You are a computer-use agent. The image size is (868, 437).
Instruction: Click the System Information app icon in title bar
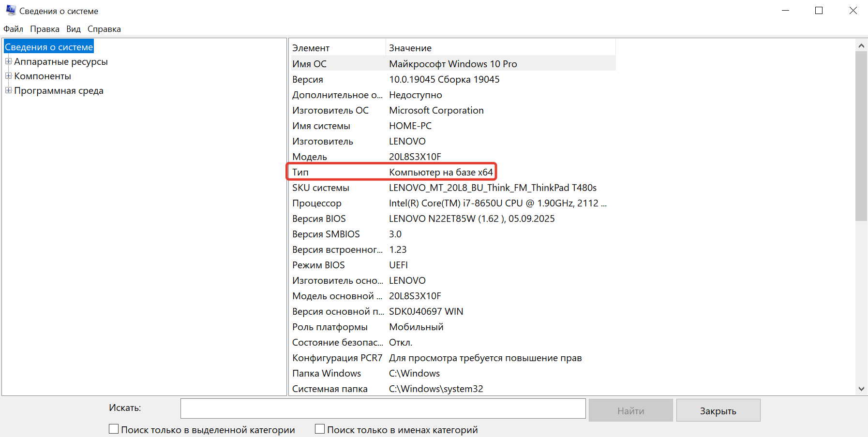tap(11, 10)
